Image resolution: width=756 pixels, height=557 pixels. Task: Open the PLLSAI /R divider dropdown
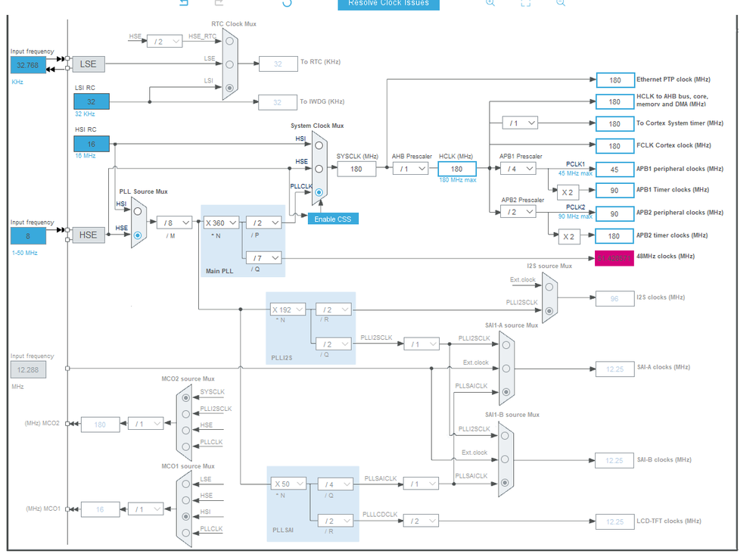click(335, 521)
